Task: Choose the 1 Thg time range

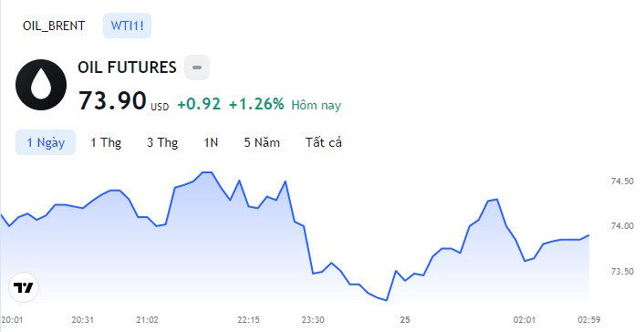Action: (106, 142)
